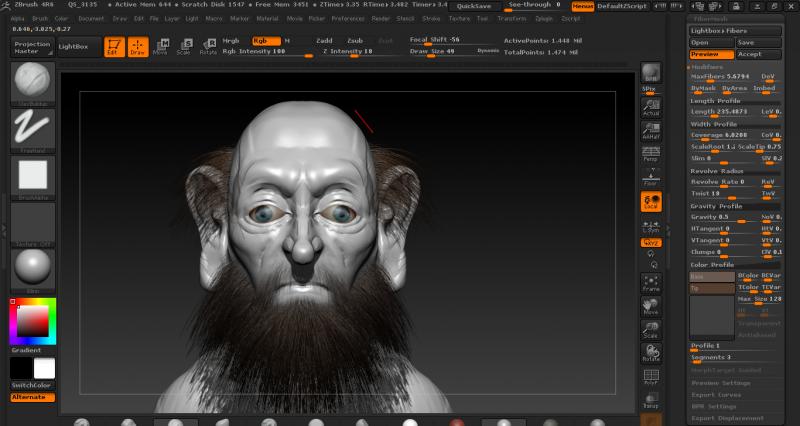Click the Actual size icon
This screenshot has width=800, height=426.
click(650, 108)
